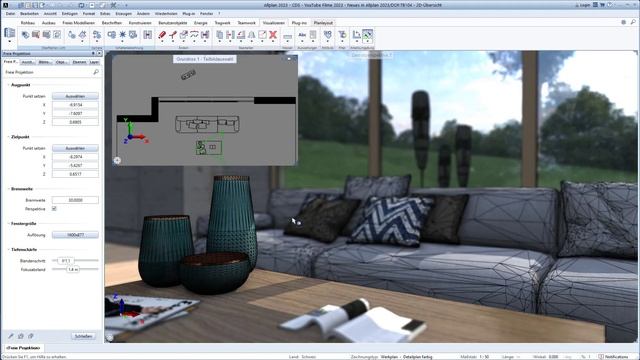Collapse the Fenstergröße section

coord(9,224)
